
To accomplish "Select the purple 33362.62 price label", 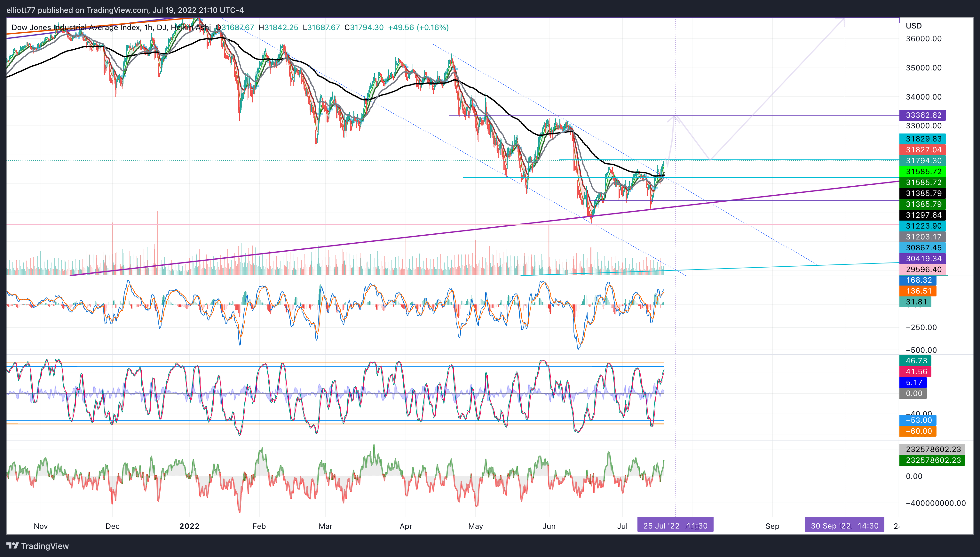I will click(923, 115).
